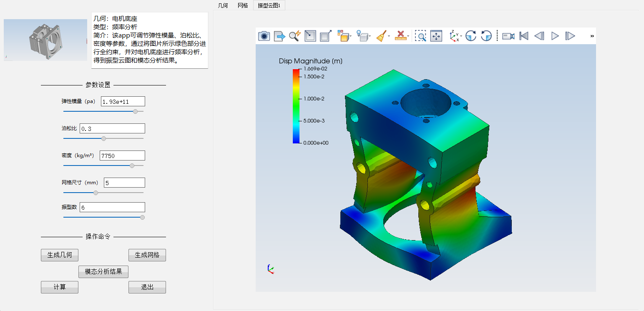This screenshot has height=311, width=644.
Task: Take a snapshot with the camera icon
Action: point(264,36)
